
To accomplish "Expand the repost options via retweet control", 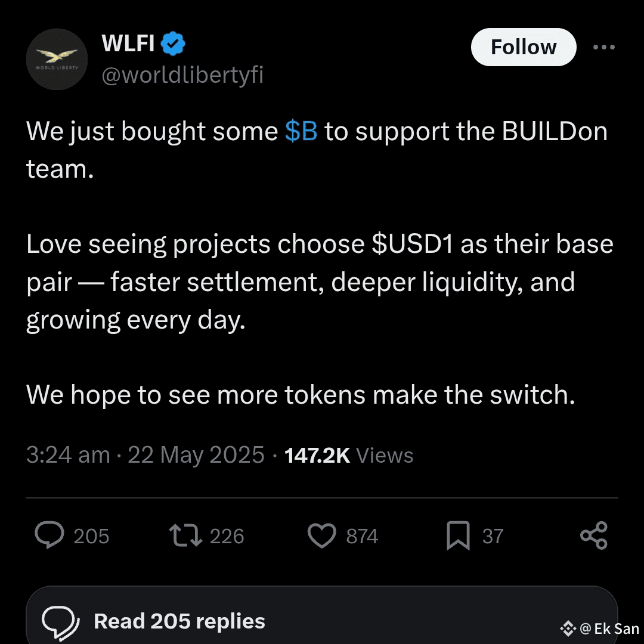I will point(185,535).
